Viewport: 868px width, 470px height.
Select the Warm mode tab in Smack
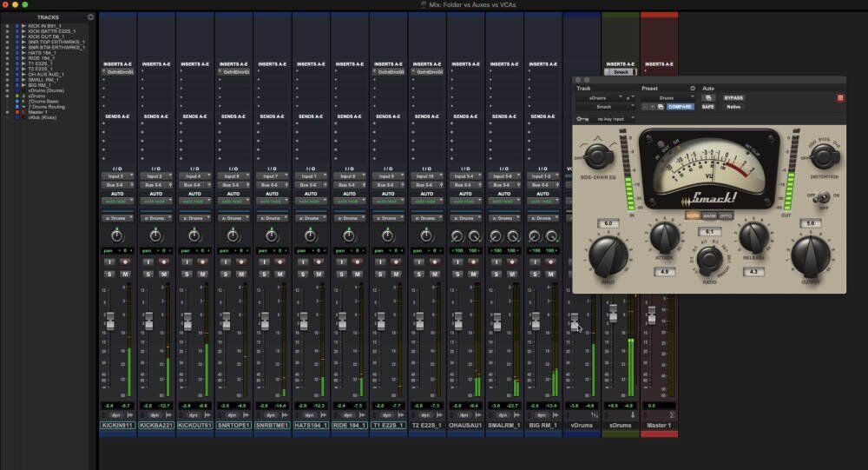point(709,215)
